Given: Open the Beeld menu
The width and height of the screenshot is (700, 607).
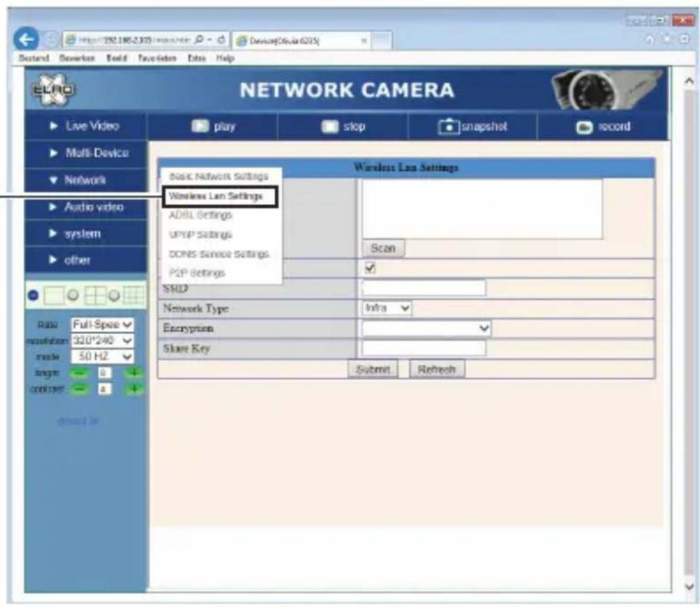Looking at the screenshot, I should [x=116, y=58].
